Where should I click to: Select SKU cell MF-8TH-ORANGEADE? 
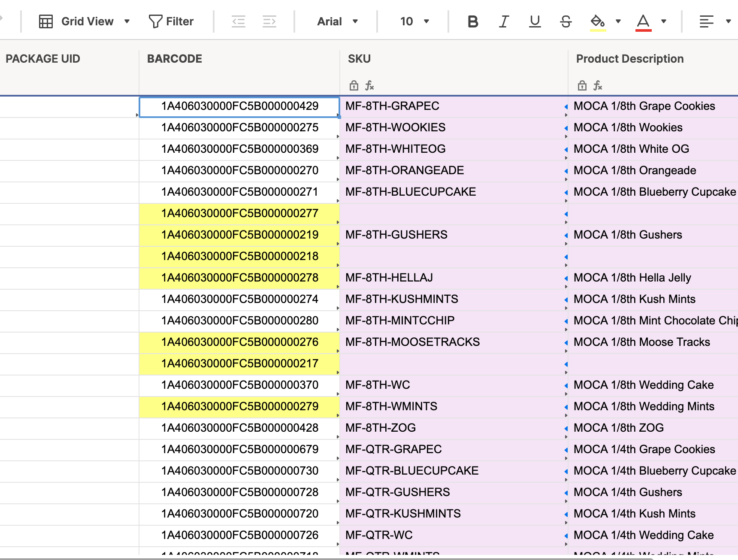click(x=454, y=171)
